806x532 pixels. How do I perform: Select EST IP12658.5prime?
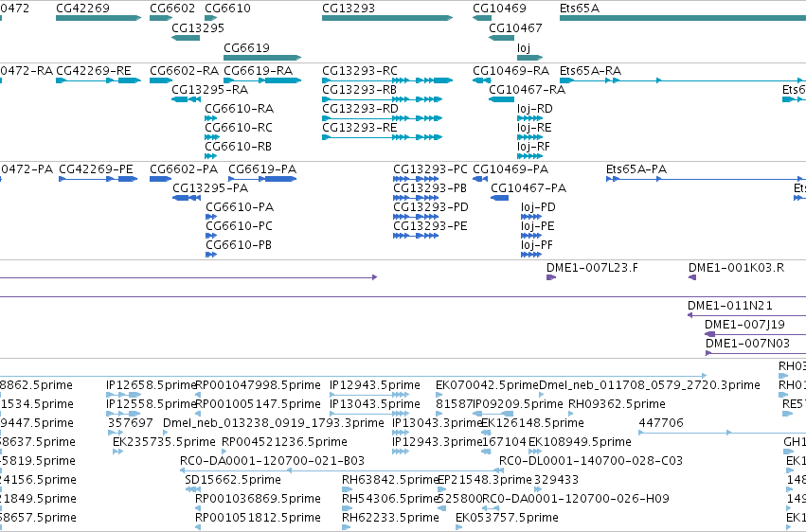click(x=123, y=395)
